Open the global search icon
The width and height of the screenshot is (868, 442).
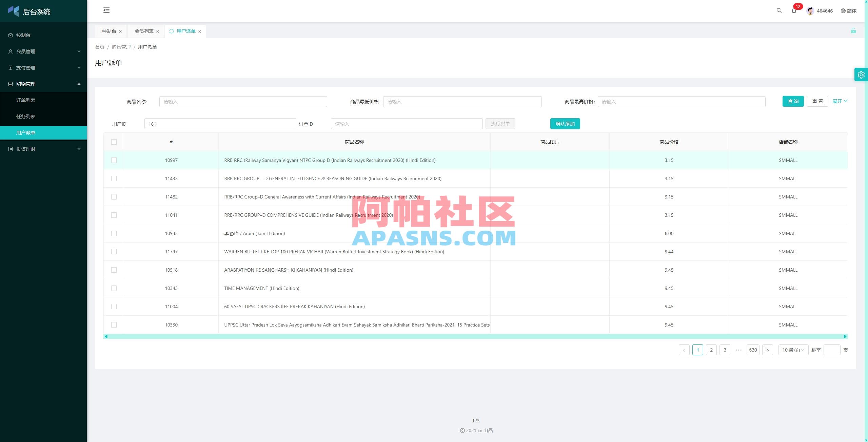click(x=778, y=10)
